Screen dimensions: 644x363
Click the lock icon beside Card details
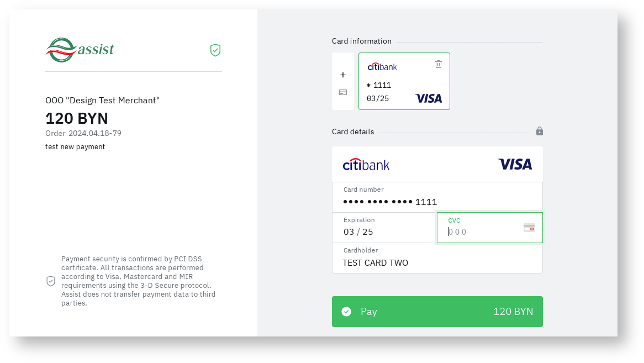pyautogui.click(x=540, y=131)
